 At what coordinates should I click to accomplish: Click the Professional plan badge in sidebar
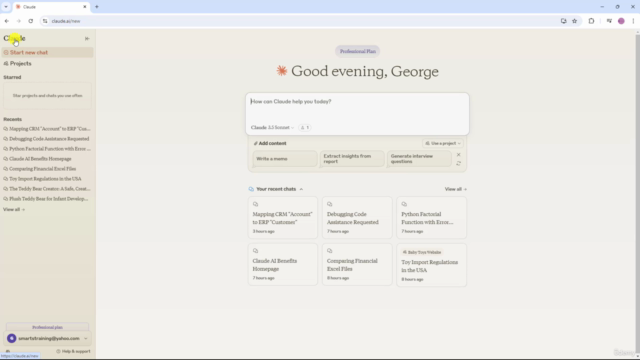click(47, 327)
